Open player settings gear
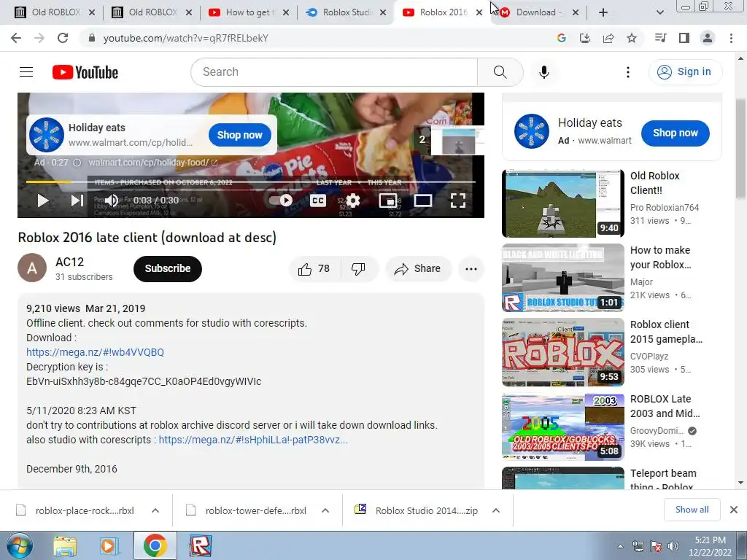The width and height of the screenshot is (747, 560). 353,201
